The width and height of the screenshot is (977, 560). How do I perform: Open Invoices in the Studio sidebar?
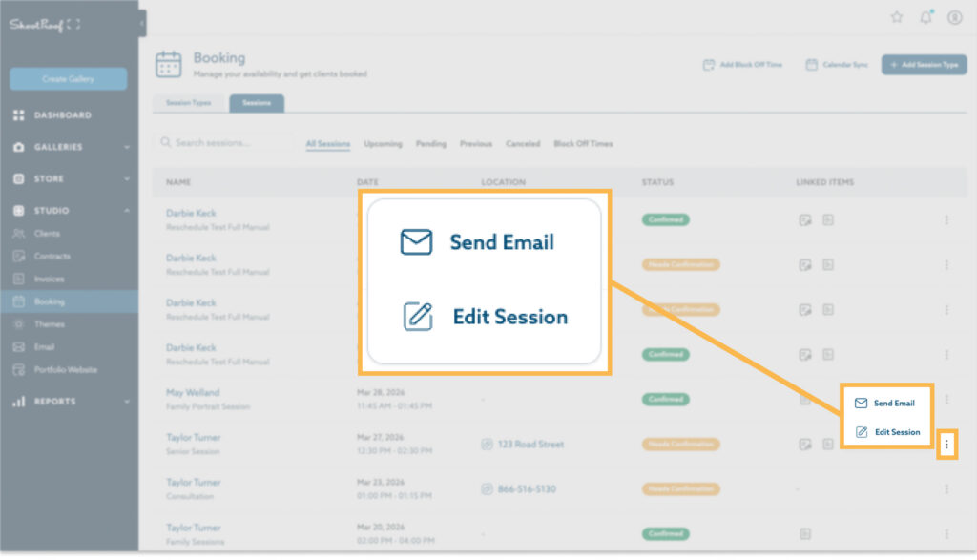click(x=50, y=280)
